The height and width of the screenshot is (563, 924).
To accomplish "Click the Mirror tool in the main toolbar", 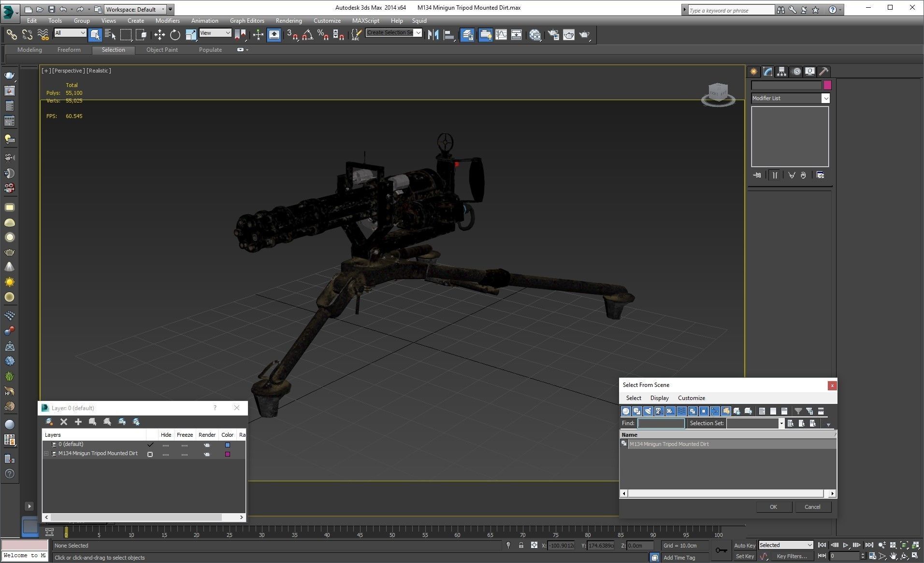I will pos(433,34).
